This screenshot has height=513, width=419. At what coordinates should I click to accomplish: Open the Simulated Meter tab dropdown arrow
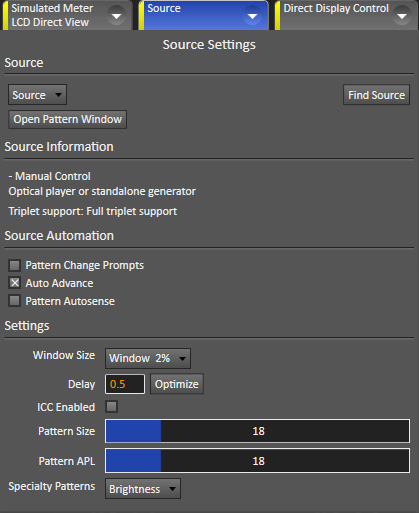116,16
